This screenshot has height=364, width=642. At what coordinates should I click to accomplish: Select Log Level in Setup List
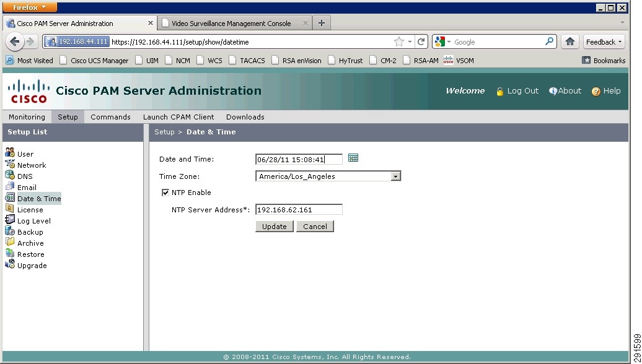[x=34, y=221]
